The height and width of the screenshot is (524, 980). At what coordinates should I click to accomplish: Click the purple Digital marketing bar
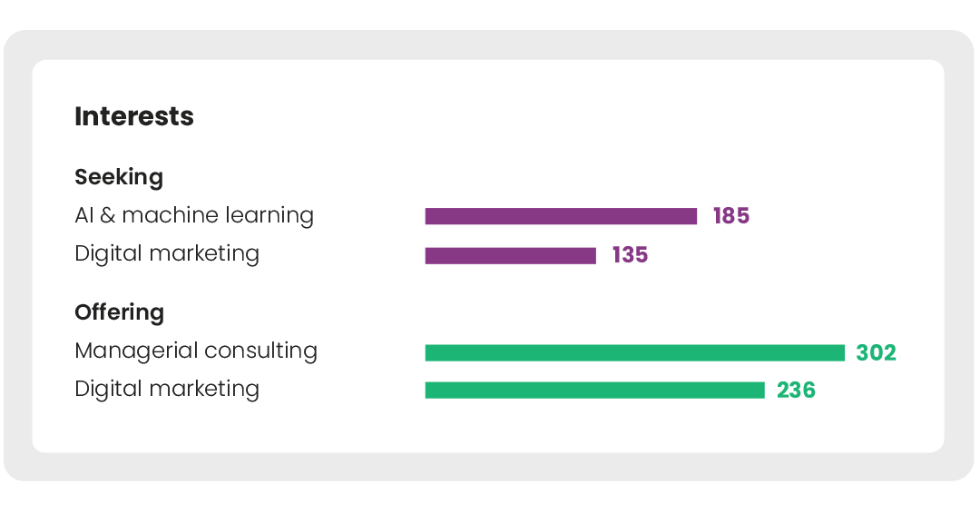[511, 256]
